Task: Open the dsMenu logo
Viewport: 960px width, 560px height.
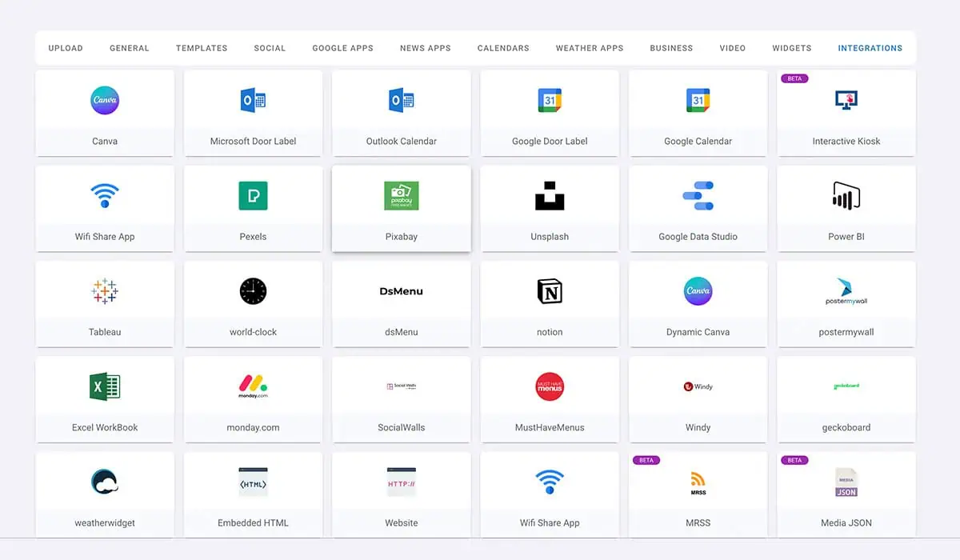Action: coord(401,291)
